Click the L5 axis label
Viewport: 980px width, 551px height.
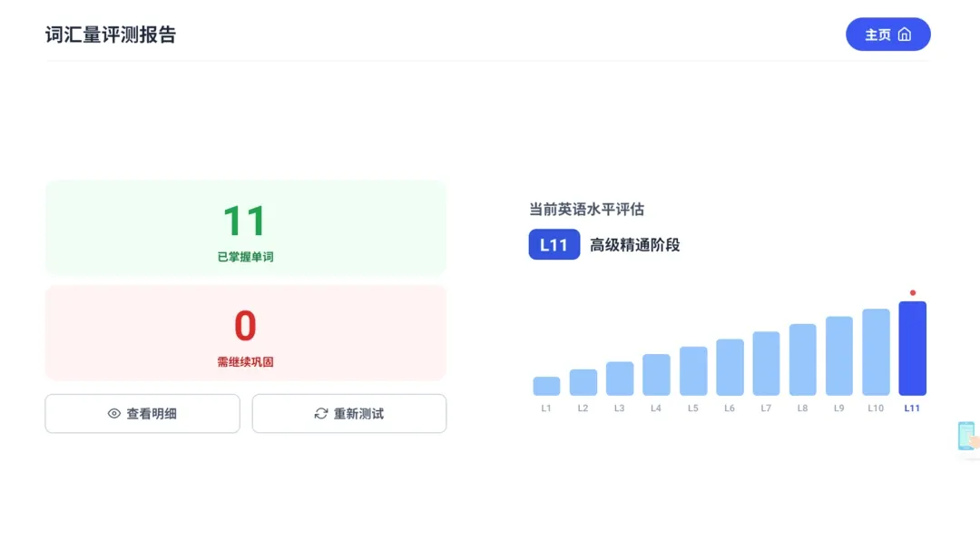(x=693, y=408)
